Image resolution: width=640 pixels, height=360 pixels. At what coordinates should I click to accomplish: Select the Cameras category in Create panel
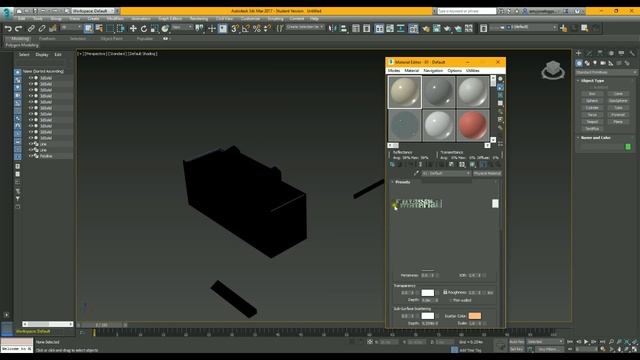tap(603, 63)
